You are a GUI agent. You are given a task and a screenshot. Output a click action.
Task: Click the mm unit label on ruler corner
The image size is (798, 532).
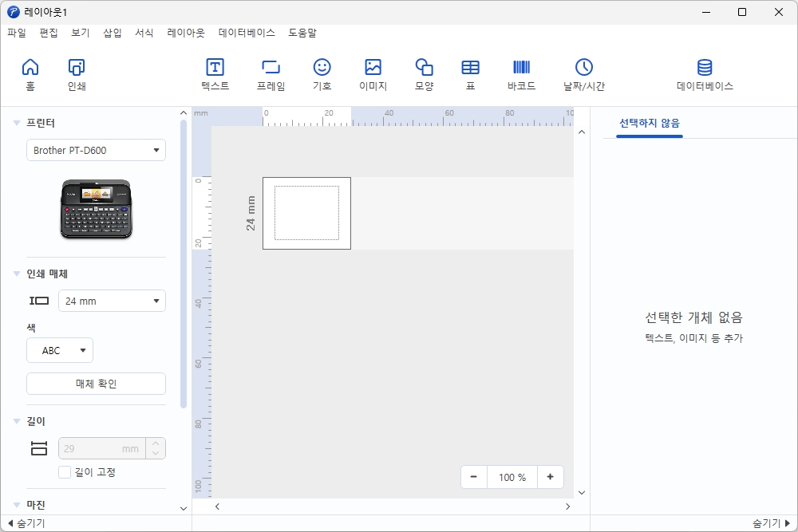pos(201,113)
